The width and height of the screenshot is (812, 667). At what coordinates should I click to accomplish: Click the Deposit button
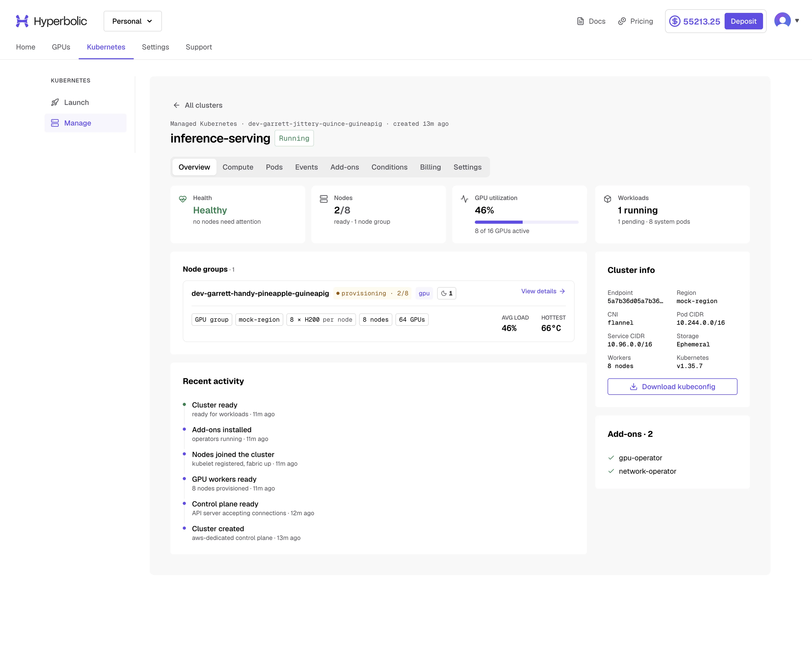(x=743, y=21)
